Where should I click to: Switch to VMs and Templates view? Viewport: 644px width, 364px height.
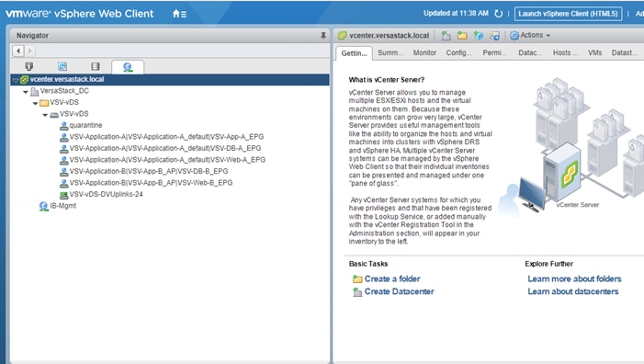(x=62, y=66)
